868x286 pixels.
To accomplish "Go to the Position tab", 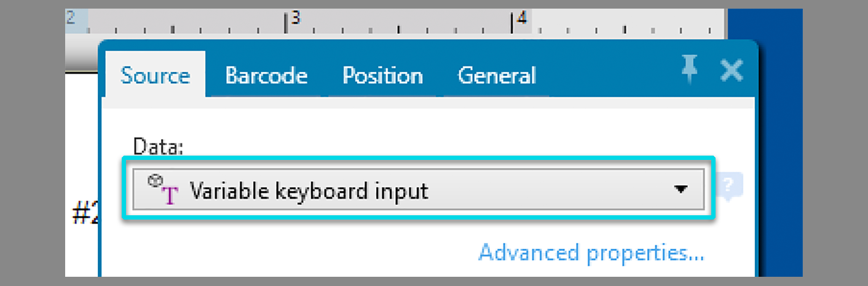I will pyautogui.click(x=382, y=76).
